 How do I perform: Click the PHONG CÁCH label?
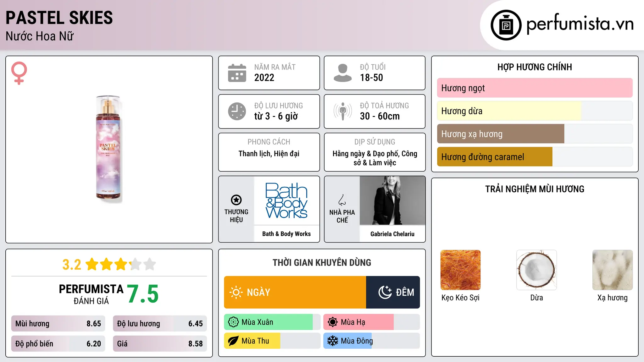point(269,142)
